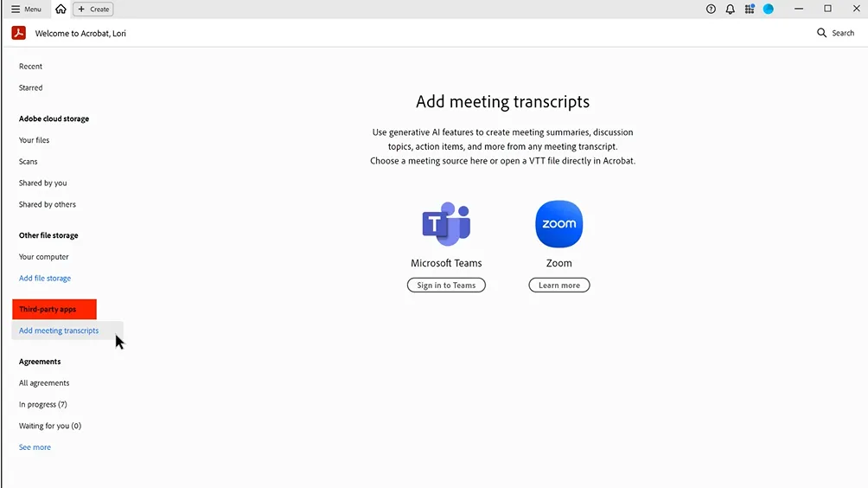Open All agreements in sidebar
868x488 pixels.
(44, 382)
